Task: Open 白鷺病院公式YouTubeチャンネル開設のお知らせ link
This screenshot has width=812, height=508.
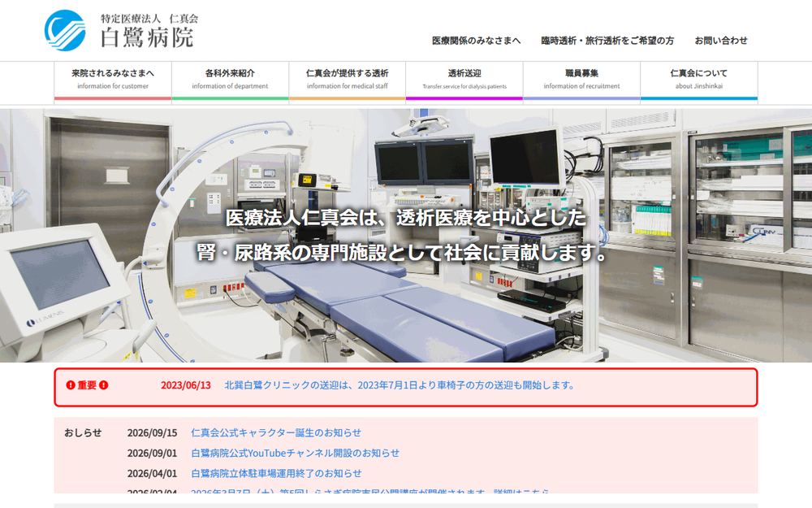Action: tap(296, 453)
